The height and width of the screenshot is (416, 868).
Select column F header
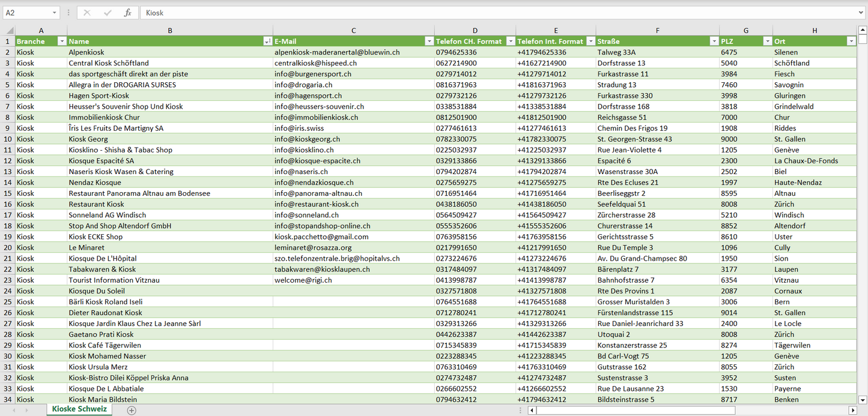pyautogui.click(x=657, y=31)
